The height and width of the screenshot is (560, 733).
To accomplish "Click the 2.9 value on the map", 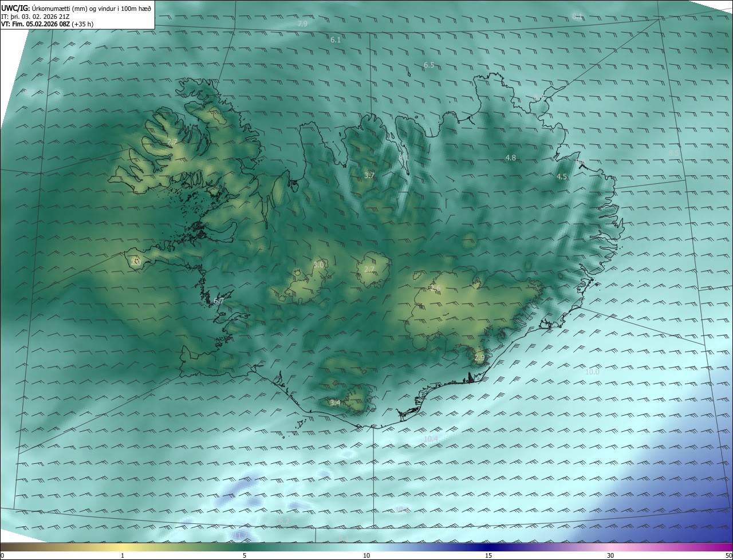I will coord(479,358).
